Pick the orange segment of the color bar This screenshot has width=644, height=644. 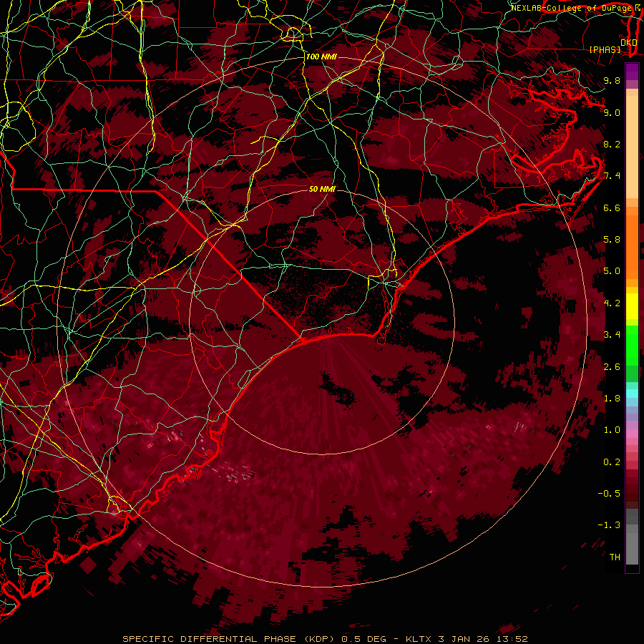tap(632, 246)
